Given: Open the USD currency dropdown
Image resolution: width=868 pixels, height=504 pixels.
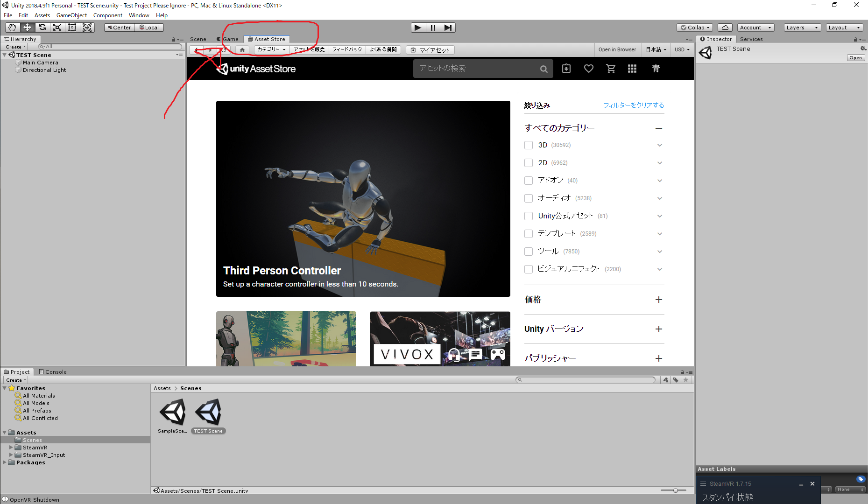Looking at the screenshot, I should click(x=682, y=49).
